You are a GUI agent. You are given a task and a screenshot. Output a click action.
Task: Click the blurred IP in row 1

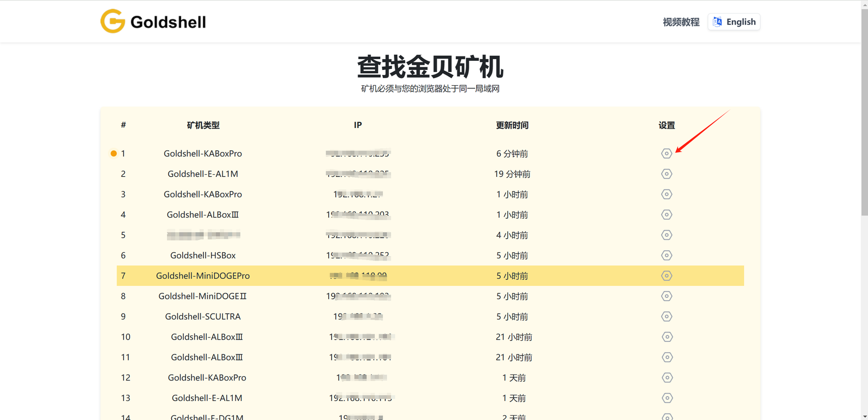coord(358,154)
